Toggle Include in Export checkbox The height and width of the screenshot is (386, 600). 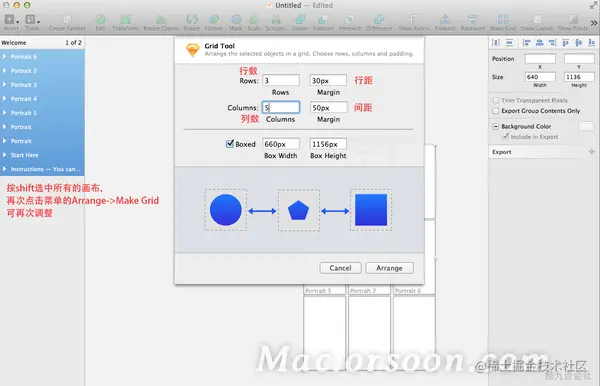click(505, 137)
